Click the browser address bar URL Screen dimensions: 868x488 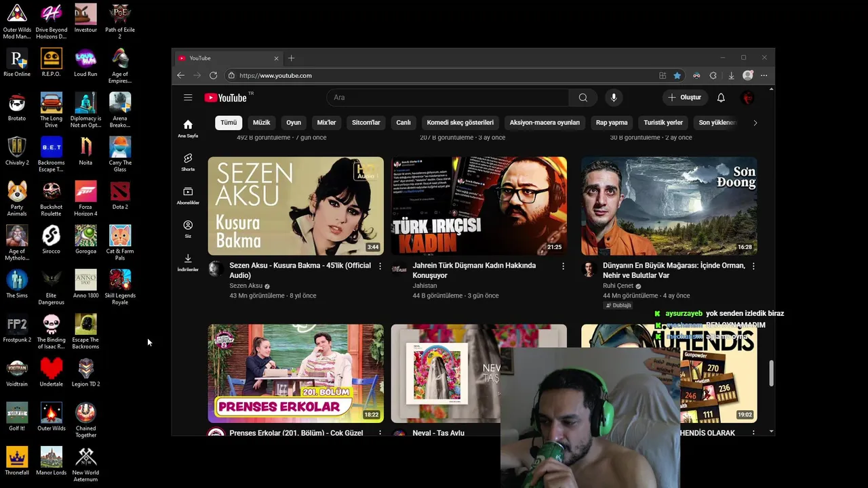pyautogui.click(x=275, y=75)
